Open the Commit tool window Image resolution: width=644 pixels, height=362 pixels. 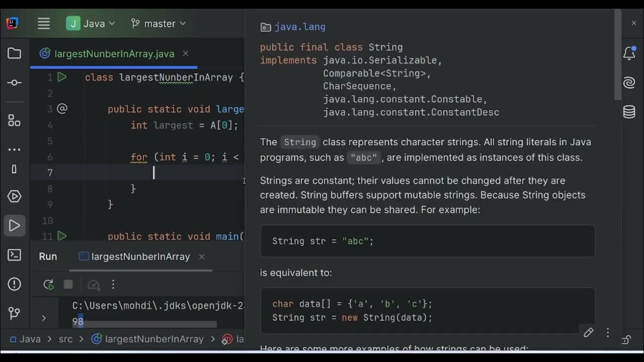tap(14, 82)
